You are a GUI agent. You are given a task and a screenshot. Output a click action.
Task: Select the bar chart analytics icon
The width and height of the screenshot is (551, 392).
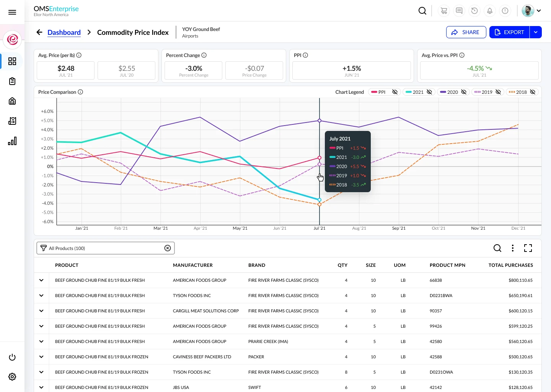12,141
